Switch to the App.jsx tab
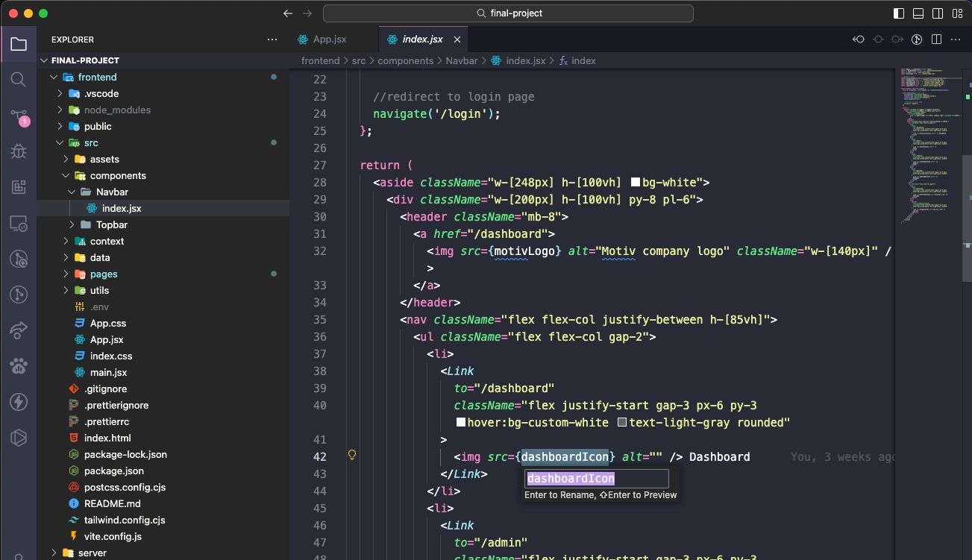972x560 pixels. pyautogui.click(x=328, y=39)
